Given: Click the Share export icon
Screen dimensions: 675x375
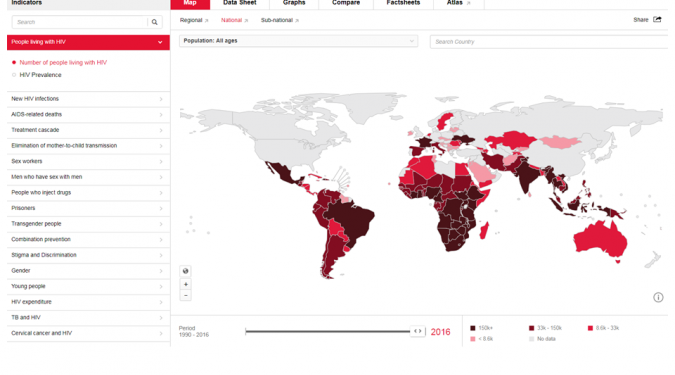Looking at the screenshot, I should 657,19.
